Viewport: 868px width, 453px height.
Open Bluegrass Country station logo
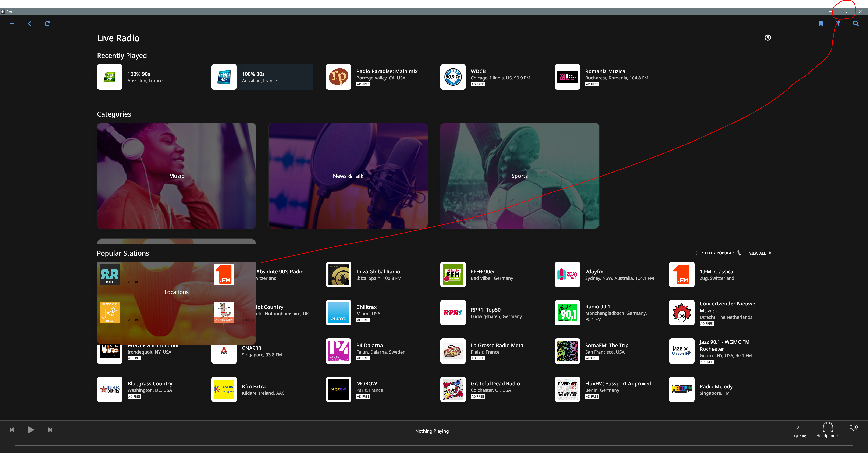pyautogui.click(x=110, y=389)
